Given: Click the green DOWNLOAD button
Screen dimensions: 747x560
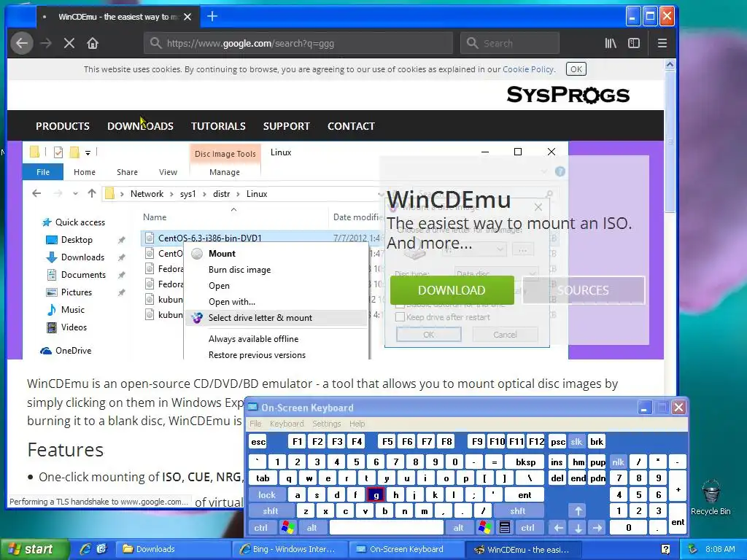Looking at the screenshot, I should coord(452,290).
